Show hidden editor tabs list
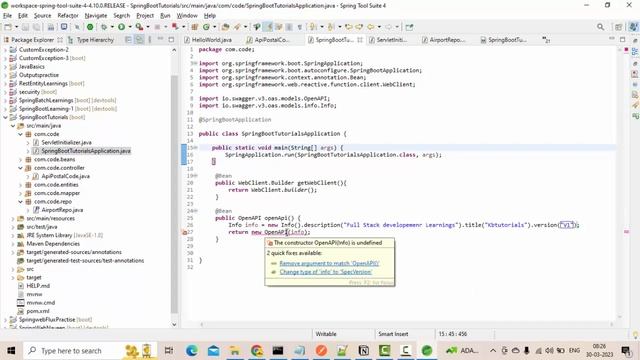Screen dimensions: 640x360 [546, 40]
